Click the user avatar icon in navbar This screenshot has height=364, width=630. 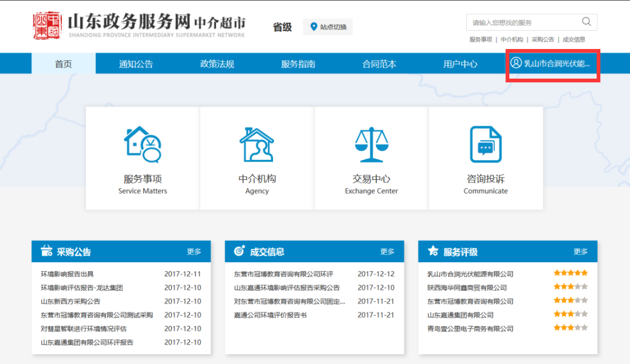point(516,63)
